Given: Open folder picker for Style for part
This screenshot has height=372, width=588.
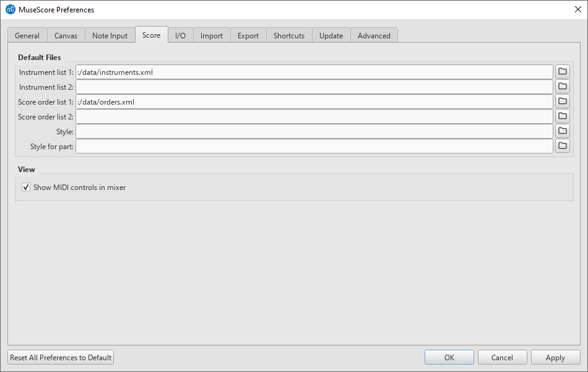Looking at the screenshot, I should 562,146.
